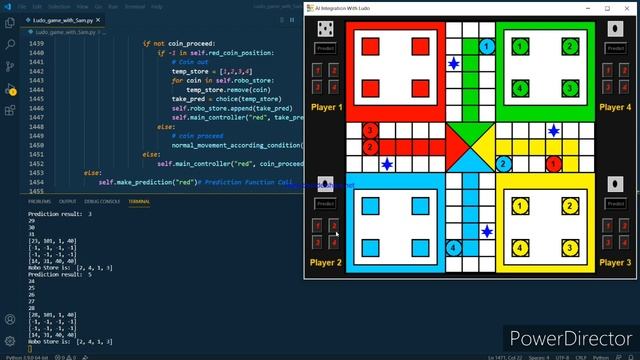640x360 pixels.
Task: Open the Accounts icon in activity bar
Action: 10,319
